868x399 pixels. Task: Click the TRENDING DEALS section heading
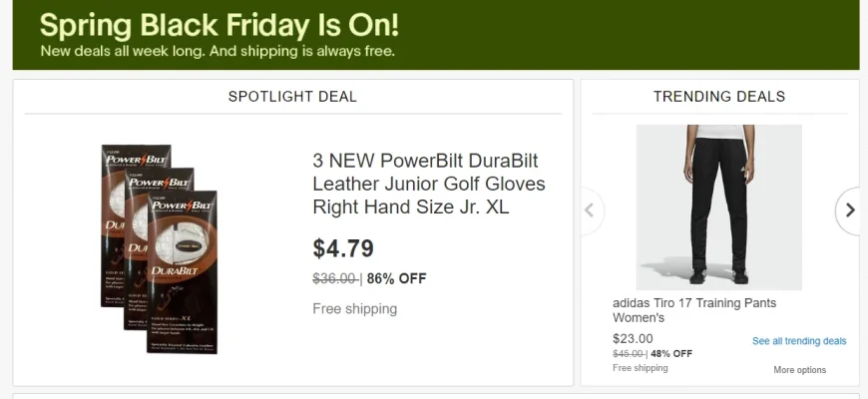point(719,97)
